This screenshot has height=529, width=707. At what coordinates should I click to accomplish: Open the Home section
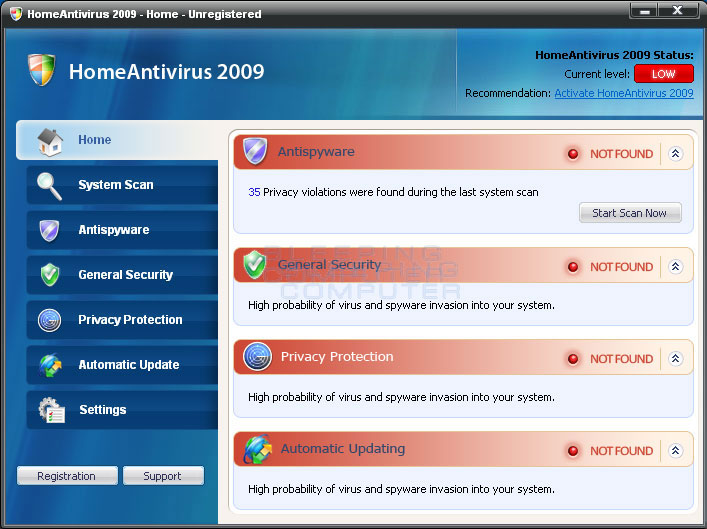point(117,140)
